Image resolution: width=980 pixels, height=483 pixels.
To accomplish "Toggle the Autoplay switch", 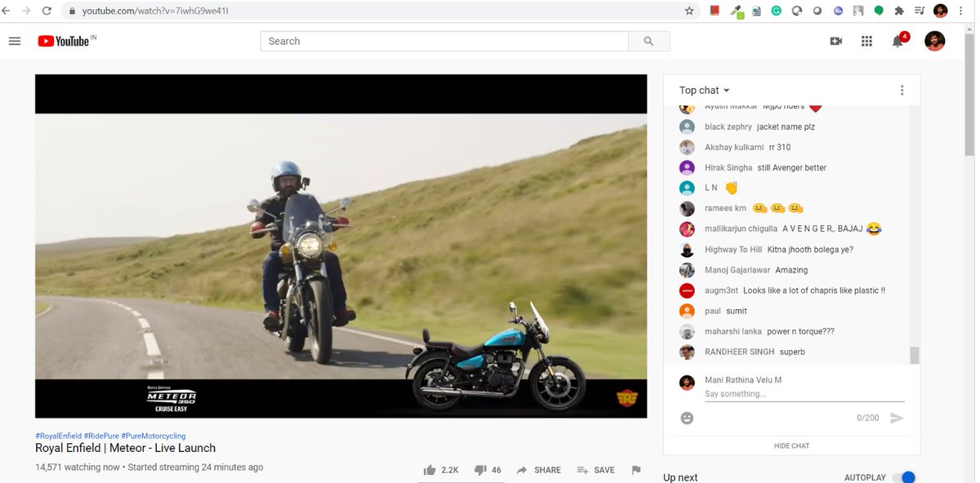I will (x=904, y=477).
